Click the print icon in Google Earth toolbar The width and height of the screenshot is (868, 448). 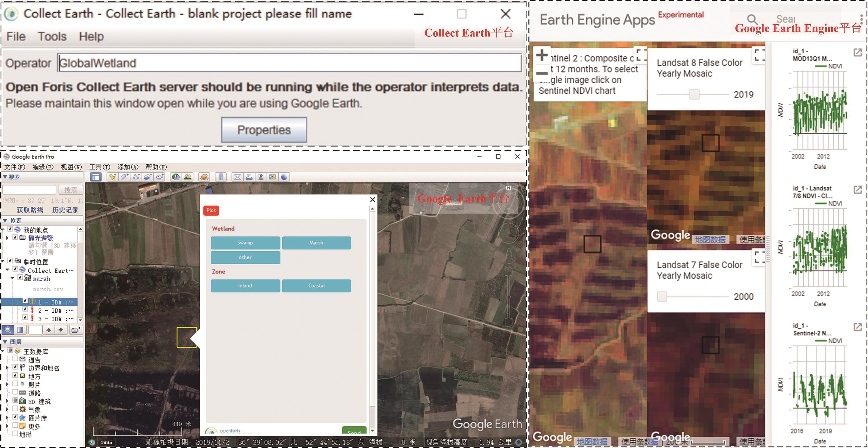[x=249, y=177]
